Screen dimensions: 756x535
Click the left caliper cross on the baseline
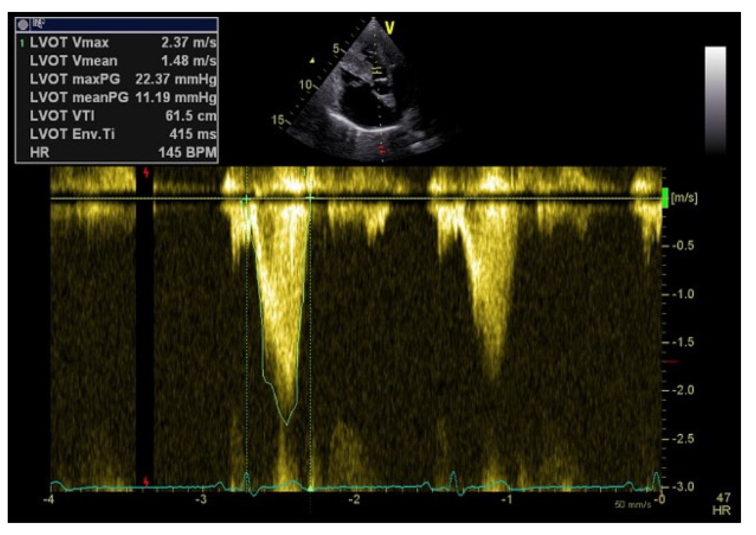[246, 198]
